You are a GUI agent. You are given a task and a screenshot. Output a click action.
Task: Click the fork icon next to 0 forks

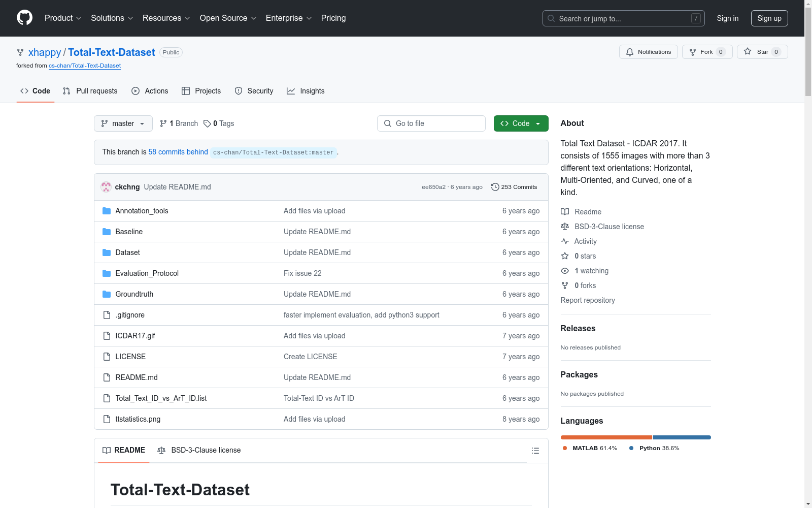pos(565,285)
